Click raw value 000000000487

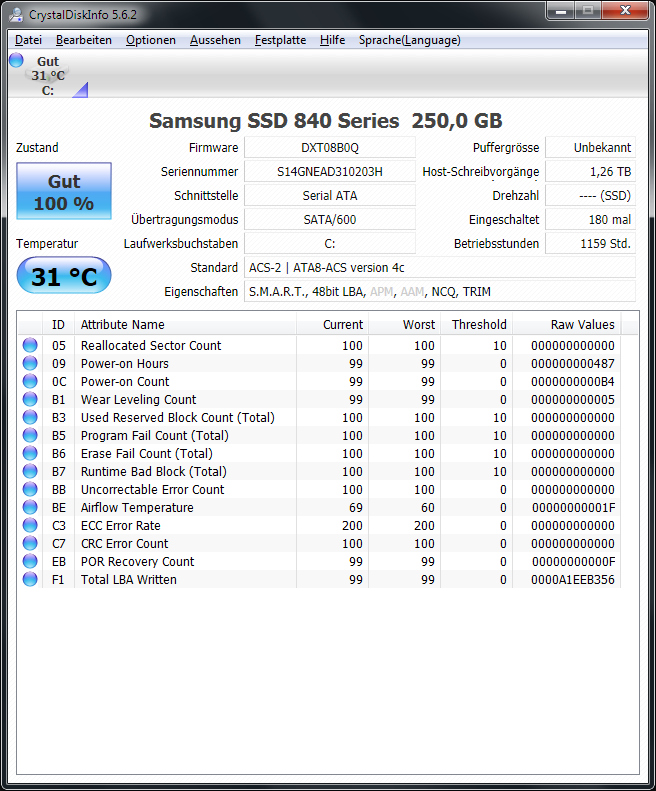[573, 363]
